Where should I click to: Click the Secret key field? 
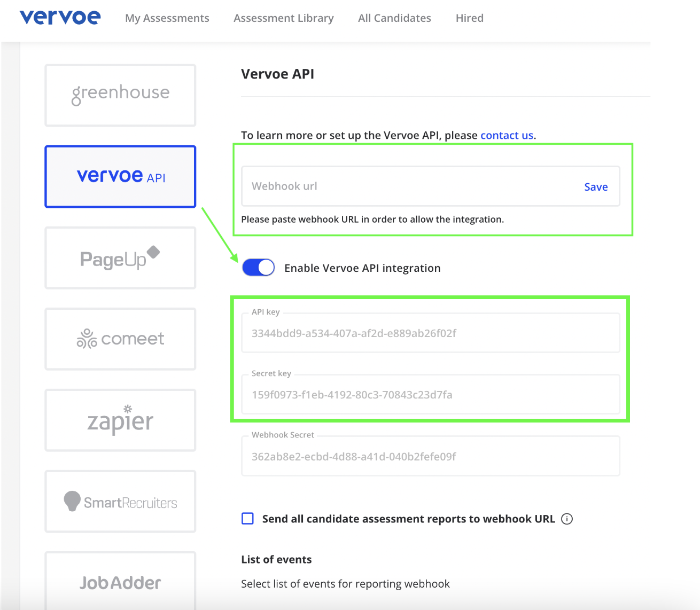click(431, 394)
